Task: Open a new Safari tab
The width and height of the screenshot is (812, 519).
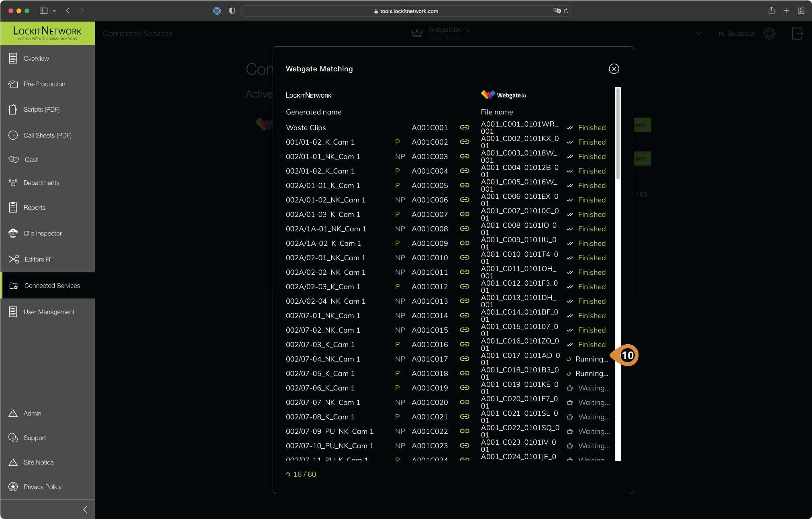Action: [786, 11]
